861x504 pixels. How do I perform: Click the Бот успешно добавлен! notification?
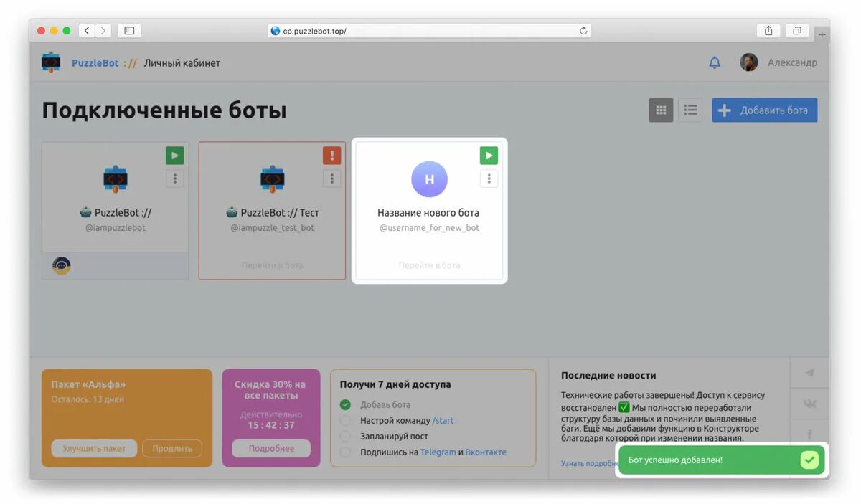point(723,460)
